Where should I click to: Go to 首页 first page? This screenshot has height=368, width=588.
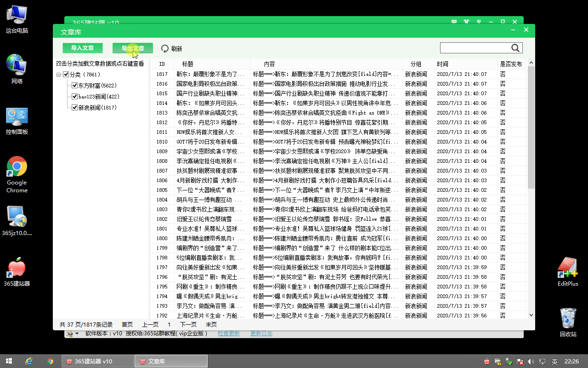point(127,324)
